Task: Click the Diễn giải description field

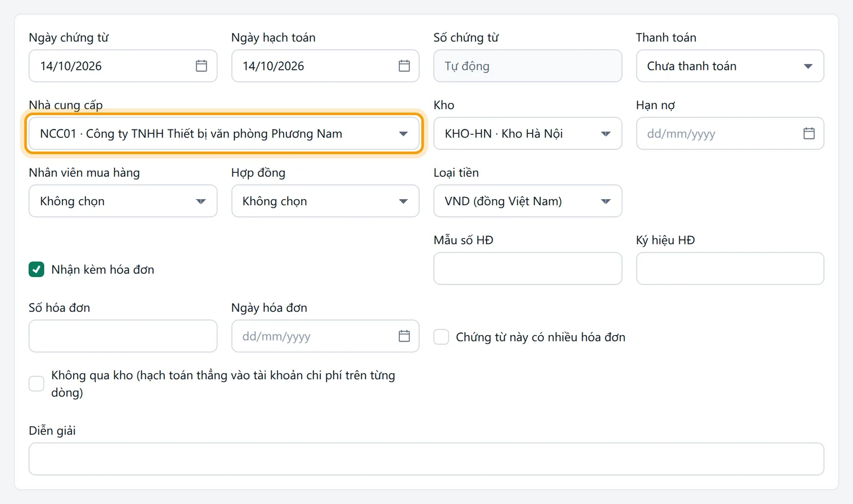Action: click(426, 459)
